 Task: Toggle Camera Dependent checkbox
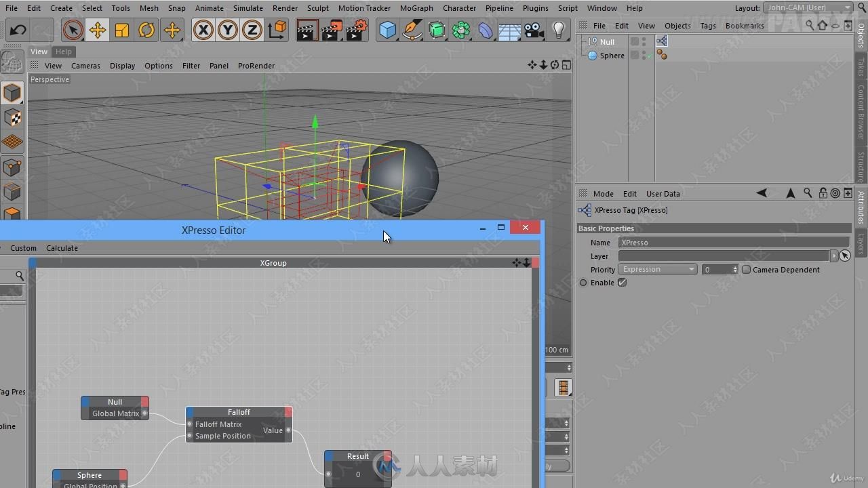coord(746,270)
